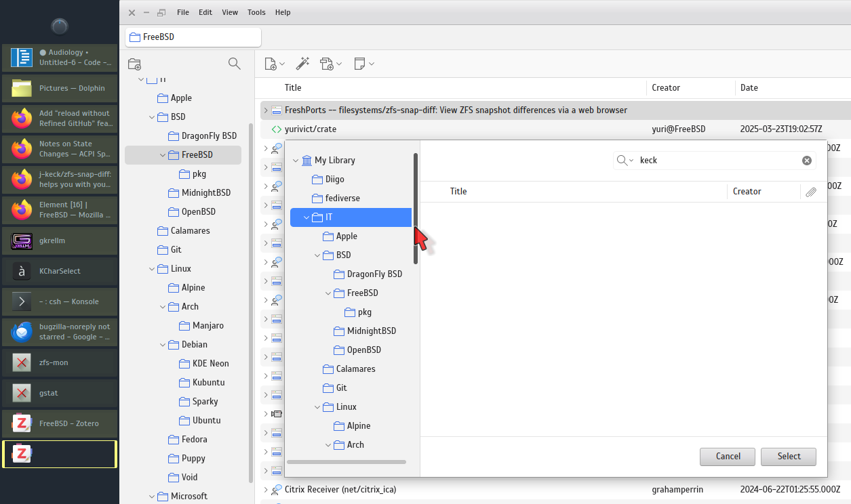Image resolution: width=851 pixels, height=504 pixels.
Task: Click main collections pane vertical scrollbar
Action: 250,301
